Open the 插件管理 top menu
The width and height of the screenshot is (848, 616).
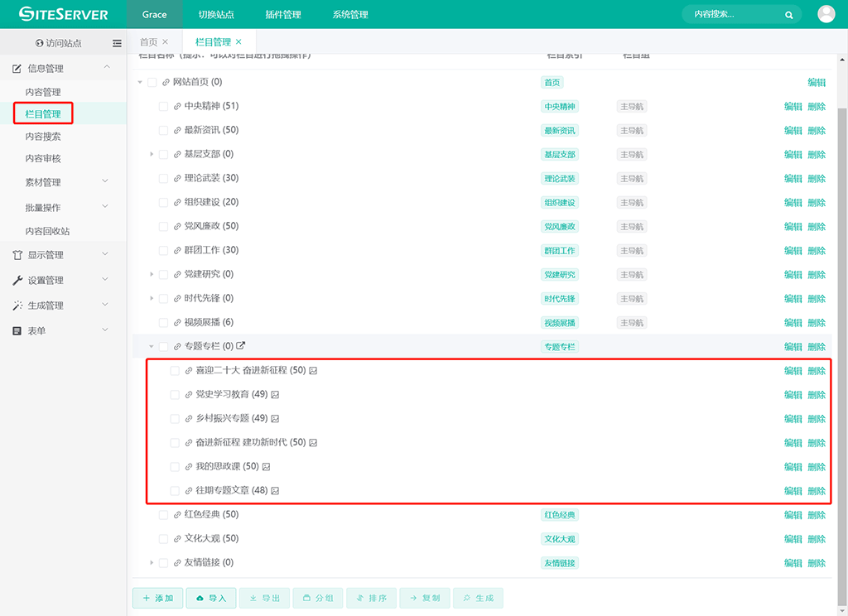(284, 15)
